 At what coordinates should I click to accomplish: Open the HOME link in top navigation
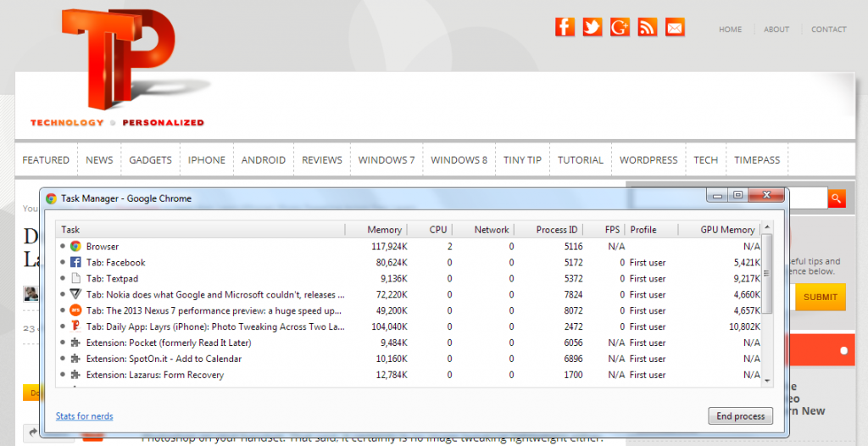pyautogui.click(x=730, y=30)
